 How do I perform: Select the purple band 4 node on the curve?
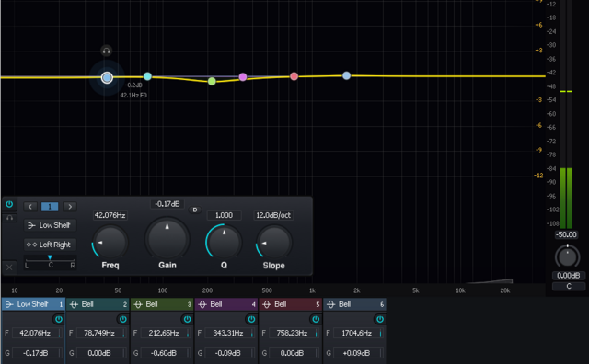pos(243,77)
